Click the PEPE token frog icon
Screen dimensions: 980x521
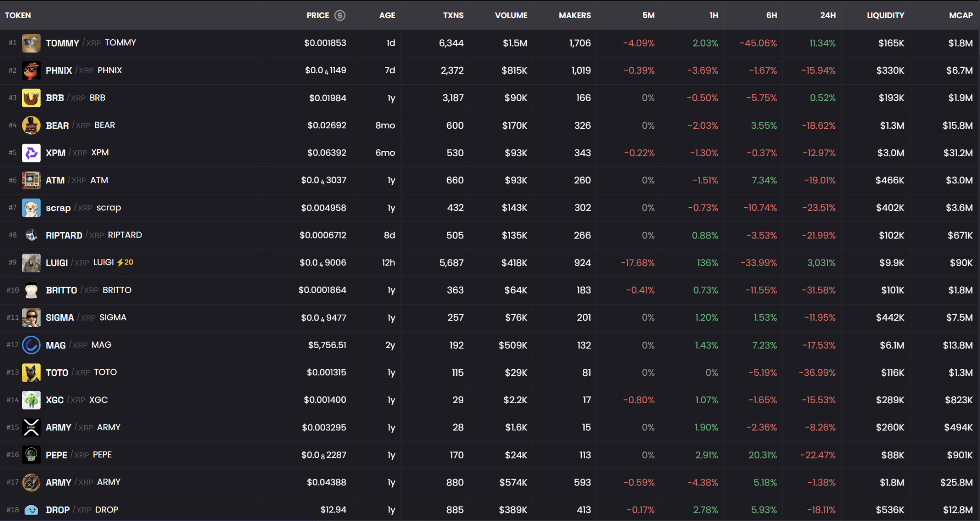[x=31, y=455]
